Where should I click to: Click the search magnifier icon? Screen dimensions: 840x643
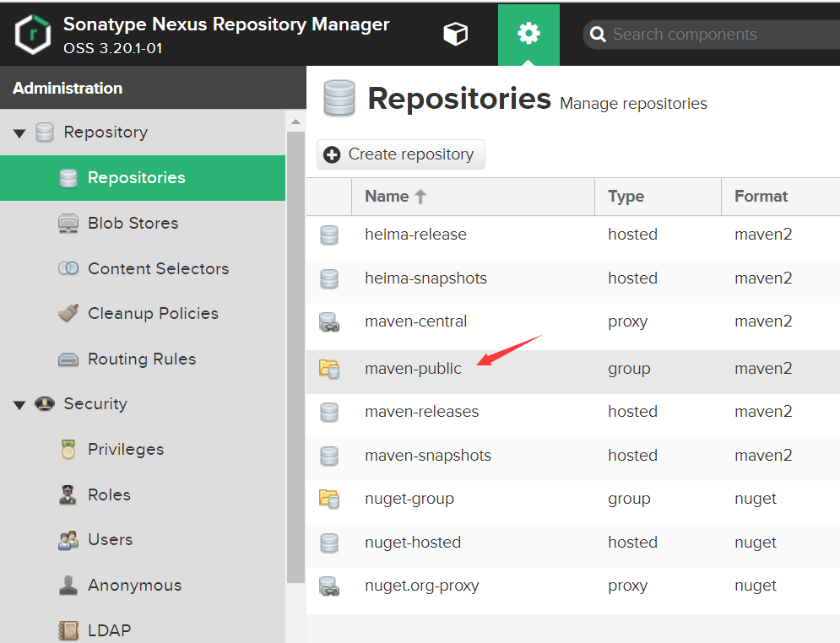point(598,35)
